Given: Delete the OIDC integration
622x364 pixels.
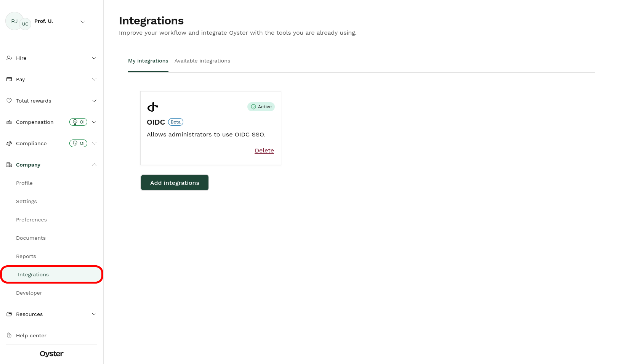Looking at the screenshot, I should (x=264, y=150).
